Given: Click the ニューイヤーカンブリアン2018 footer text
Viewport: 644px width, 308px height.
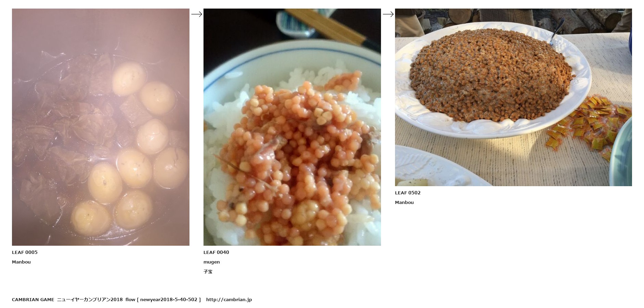Looking at the screenshot, I should click(x=90, y=299).
